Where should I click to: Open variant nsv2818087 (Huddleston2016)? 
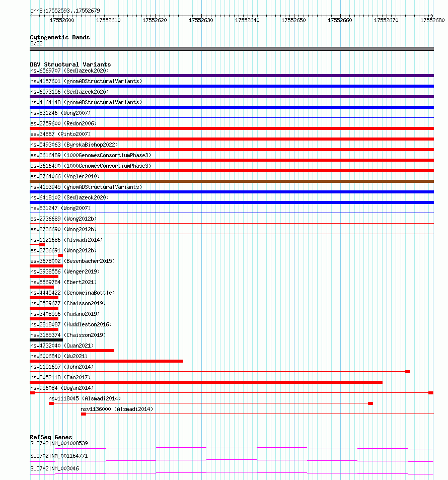click(71, 324)
